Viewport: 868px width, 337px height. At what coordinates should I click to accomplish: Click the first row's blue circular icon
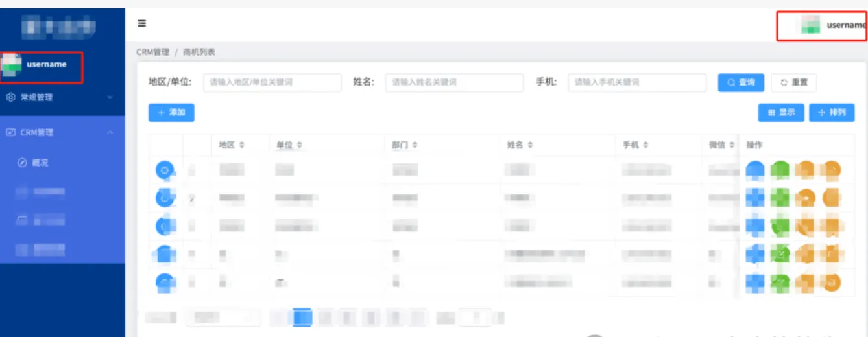pyautogui.click(x=165, y=170)
